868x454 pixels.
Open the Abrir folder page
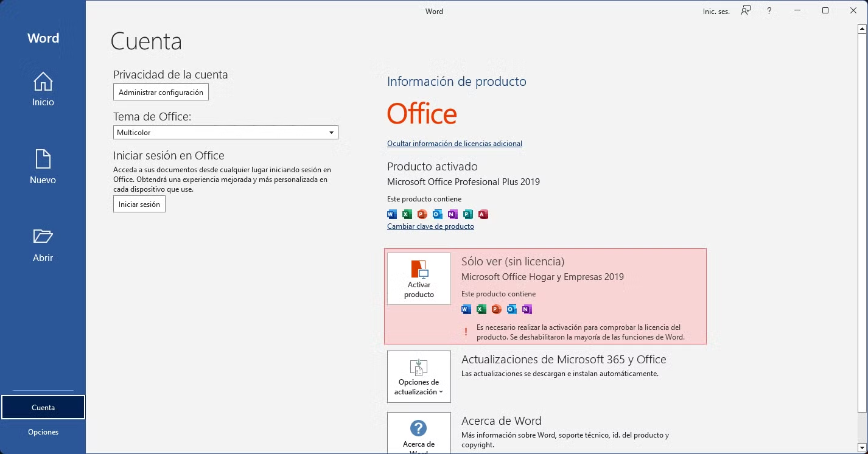click(x=43, y=245)
